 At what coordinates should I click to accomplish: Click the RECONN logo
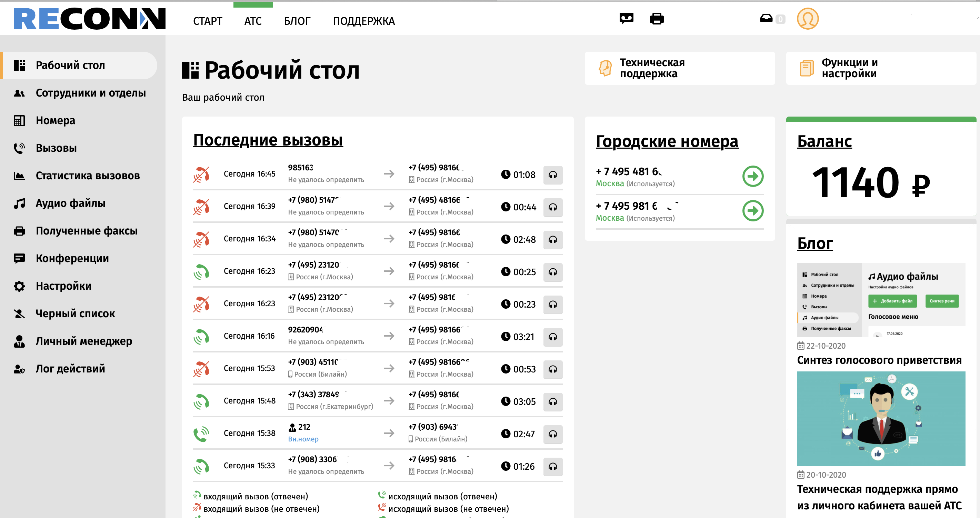[89, 19]
